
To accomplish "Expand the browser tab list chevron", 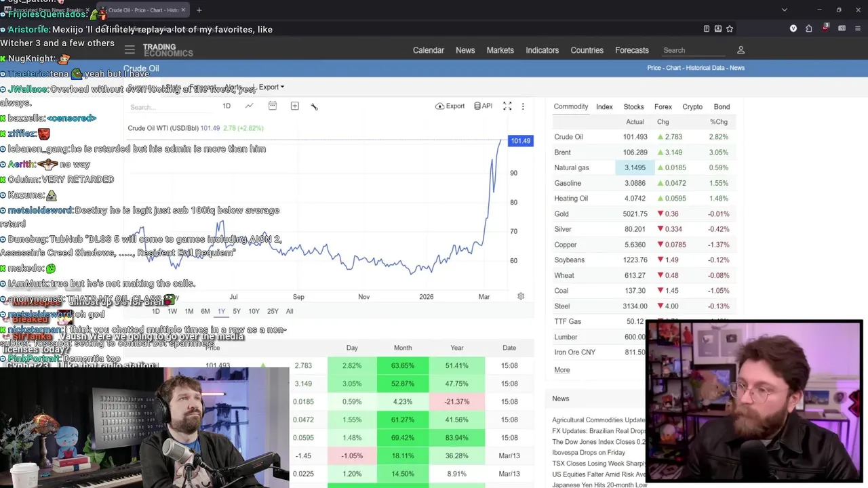I will (785, 10).
